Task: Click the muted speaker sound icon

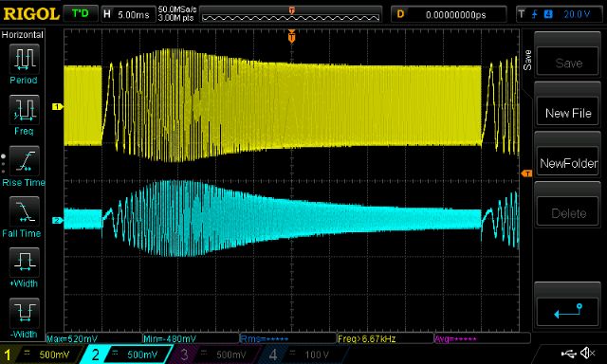Action: tap(588, 353)
